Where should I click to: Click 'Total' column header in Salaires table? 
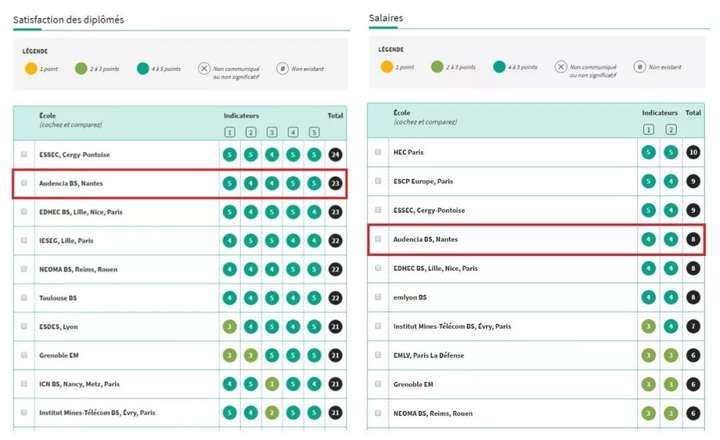click(x=693, y=113)
